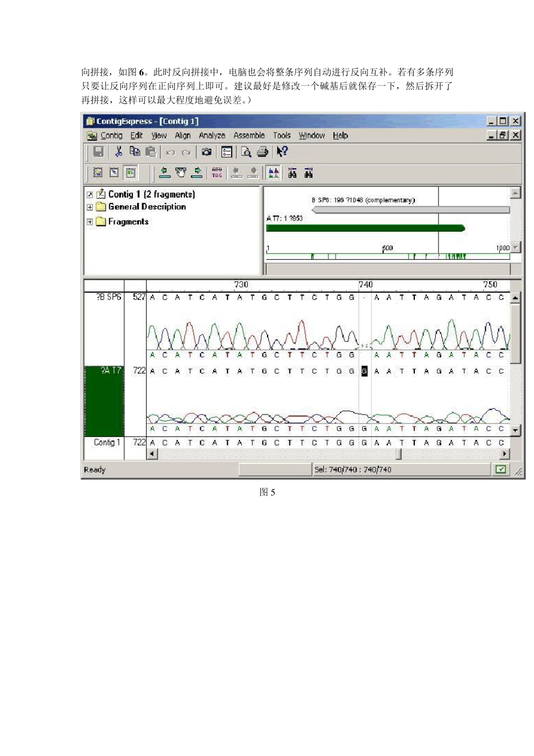
Task: Click the Sel: 740/740 status bar field
Action: click(x=401, y=470)
